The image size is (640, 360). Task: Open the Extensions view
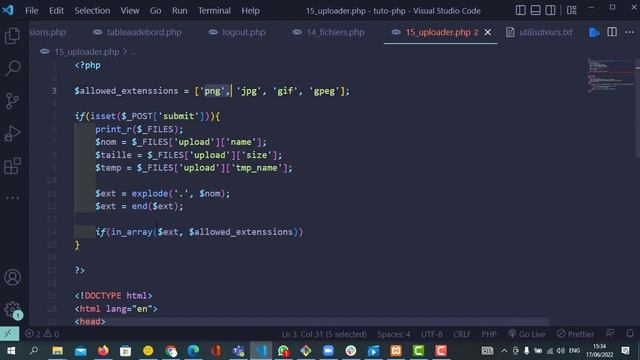click(12, 166)
